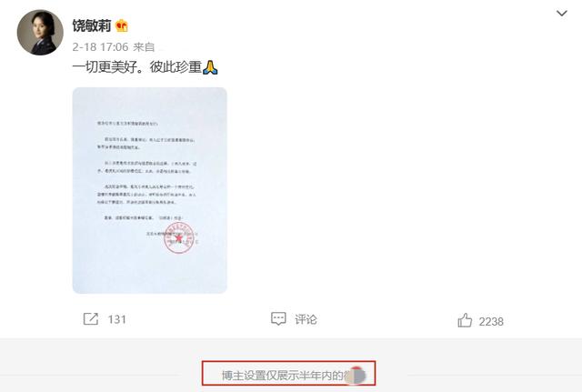Click the 2-18 17:06 timestamp

coord(100,47)
